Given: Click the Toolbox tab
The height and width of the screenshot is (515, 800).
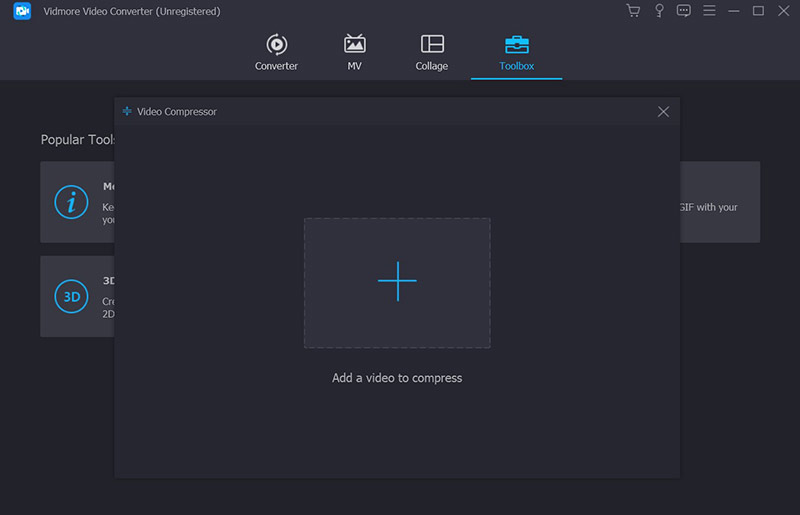Looking at the screenshot, I should point(517,53).
